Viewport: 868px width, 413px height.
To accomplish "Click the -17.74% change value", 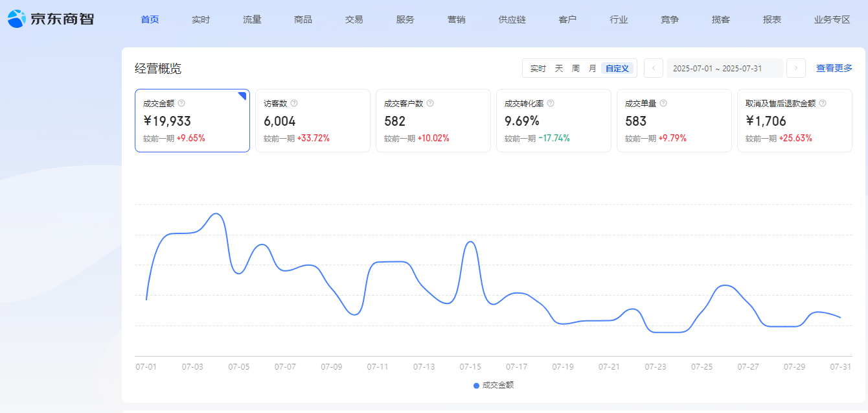I will [554, 138].
